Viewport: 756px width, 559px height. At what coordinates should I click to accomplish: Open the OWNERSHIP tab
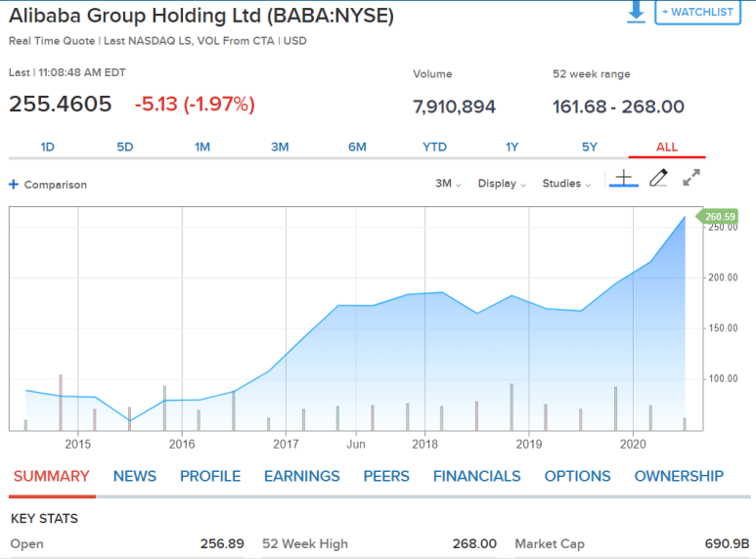click(x=679, y=476)
